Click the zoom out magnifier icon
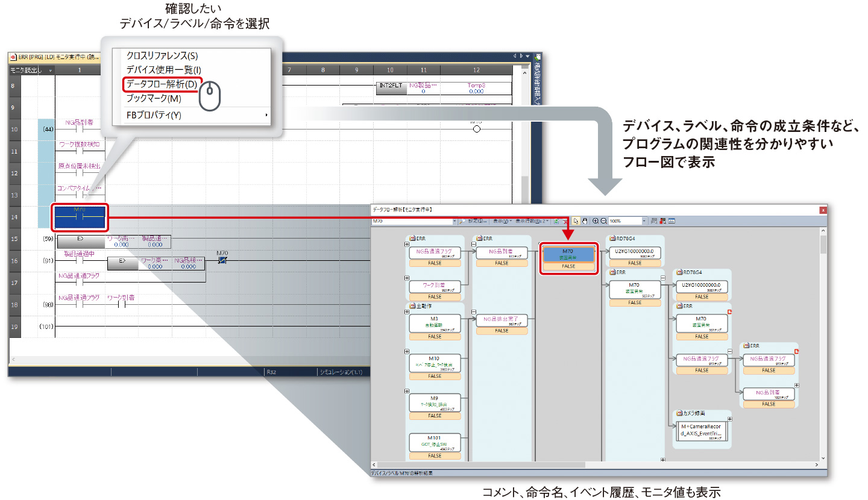The height and width of the screenshot is (500, 868). [x=603, y=221]
